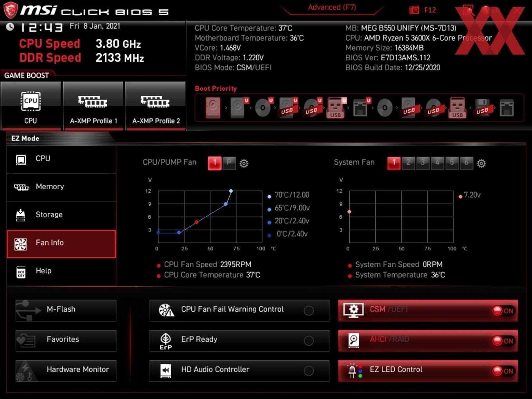Toggle HD Audio Controller
532x399 pixels.
click(x=309, y=371)
